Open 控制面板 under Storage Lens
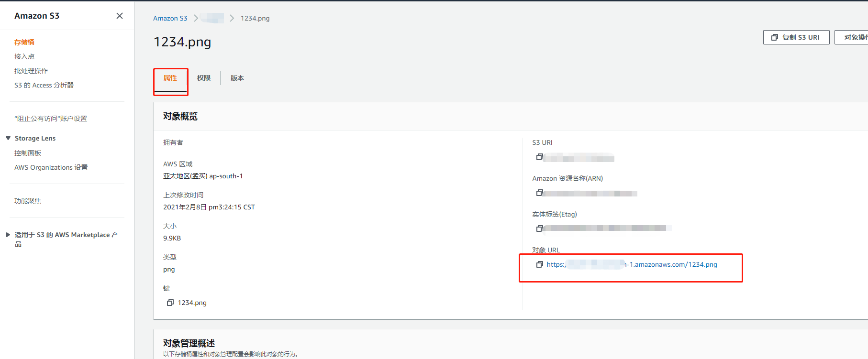Screen dimensions: 868x359 [28, 153]
